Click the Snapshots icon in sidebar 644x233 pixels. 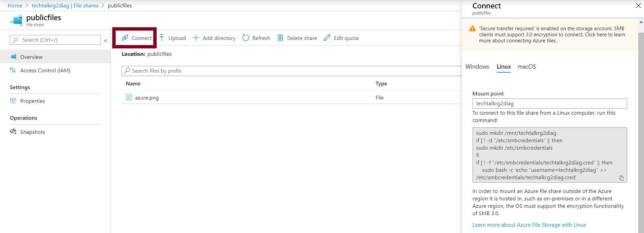(x=13, y=131)
